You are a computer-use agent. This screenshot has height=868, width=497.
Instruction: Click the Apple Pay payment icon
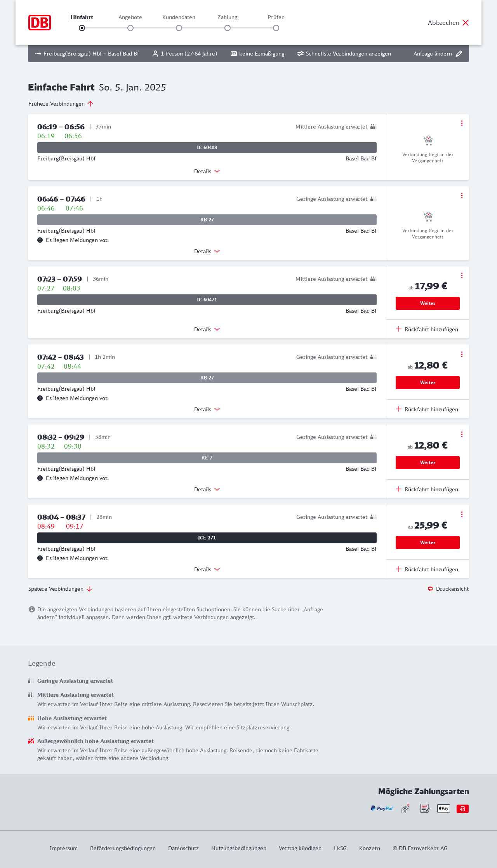point(443,809)
